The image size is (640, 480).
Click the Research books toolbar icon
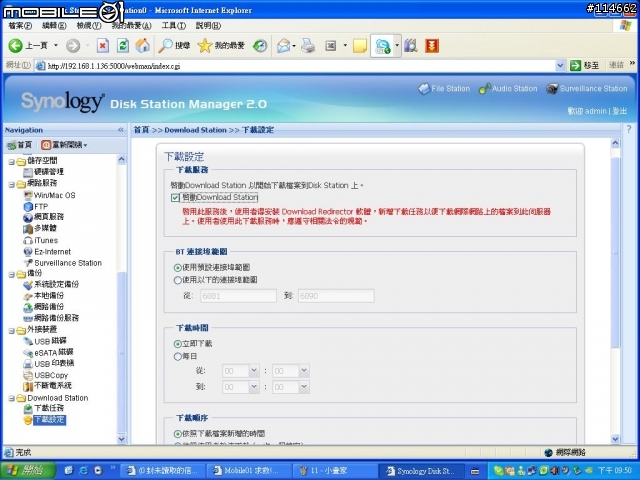tap(411, 46)
